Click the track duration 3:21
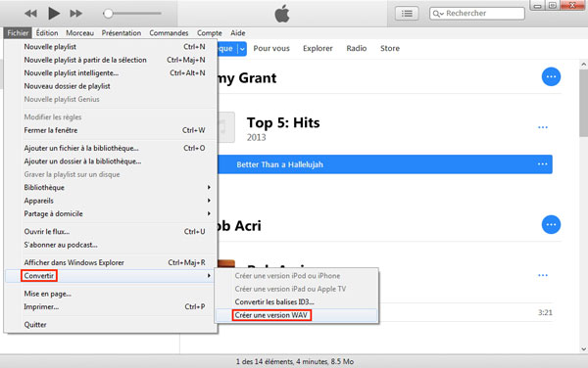The height and width of the screenshot is (368, 588). click(545, 312)
